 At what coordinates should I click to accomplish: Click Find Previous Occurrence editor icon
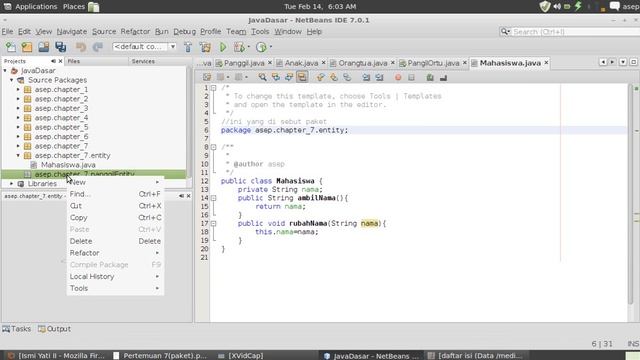276,77
